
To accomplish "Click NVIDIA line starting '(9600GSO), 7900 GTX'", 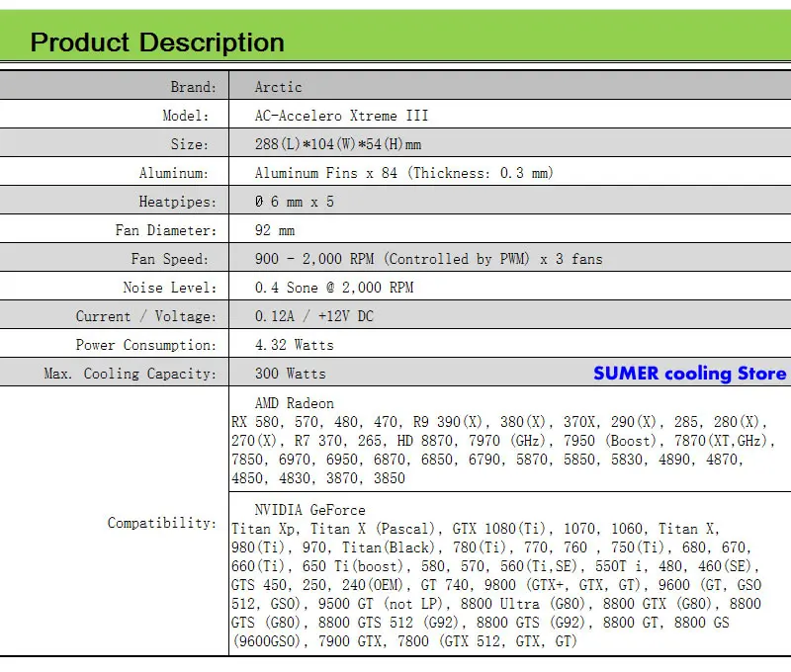I will click(404, 641).
